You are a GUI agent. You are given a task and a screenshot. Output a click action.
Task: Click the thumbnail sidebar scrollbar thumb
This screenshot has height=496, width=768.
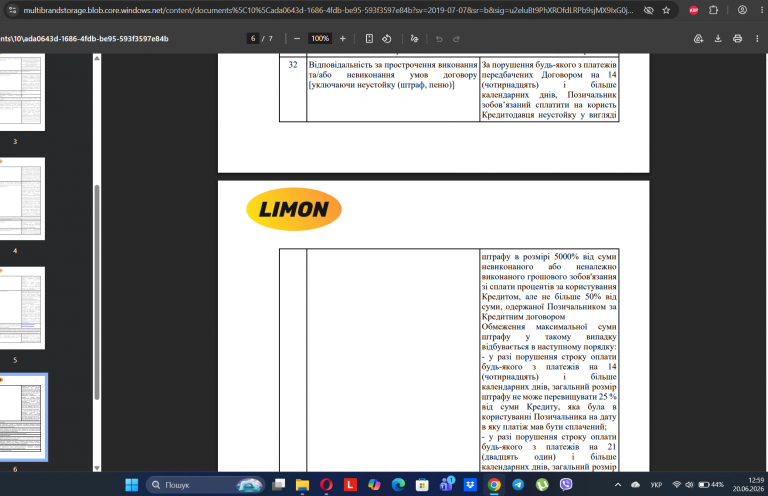(x=97, y=292)
